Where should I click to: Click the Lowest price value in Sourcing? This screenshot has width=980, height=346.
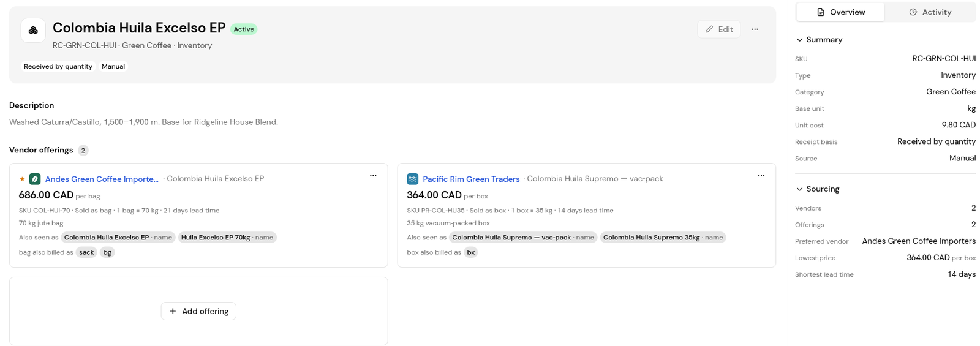point(941,258)
